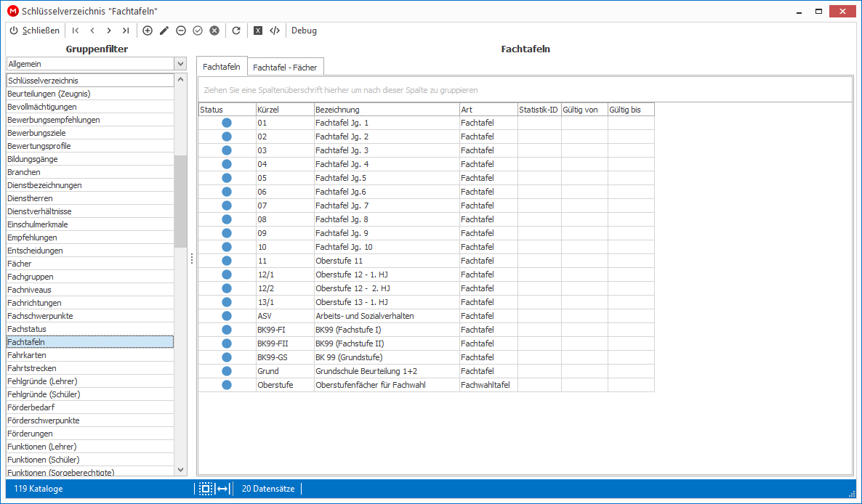Toggle the dotted selection icon in status bar

click(206, 489)
